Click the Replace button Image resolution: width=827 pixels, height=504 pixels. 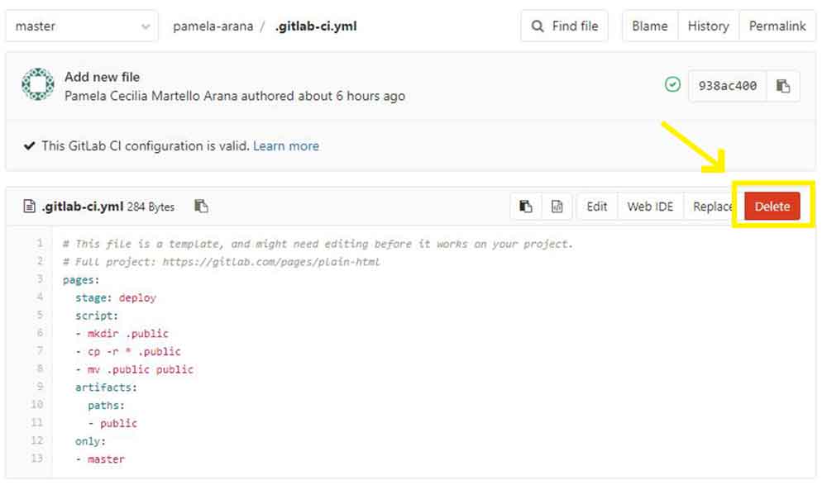point(712,207)
